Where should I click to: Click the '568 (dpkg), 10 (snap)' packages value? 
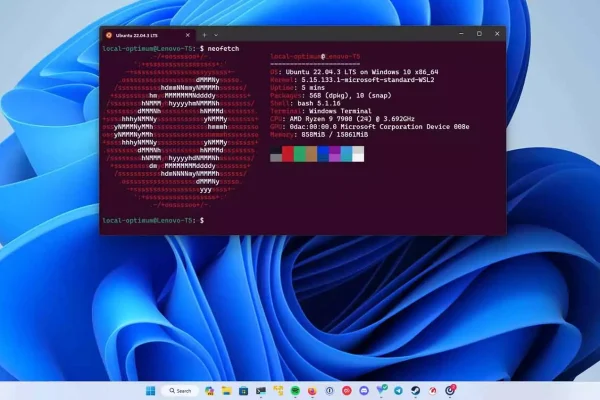click(350, 96)
